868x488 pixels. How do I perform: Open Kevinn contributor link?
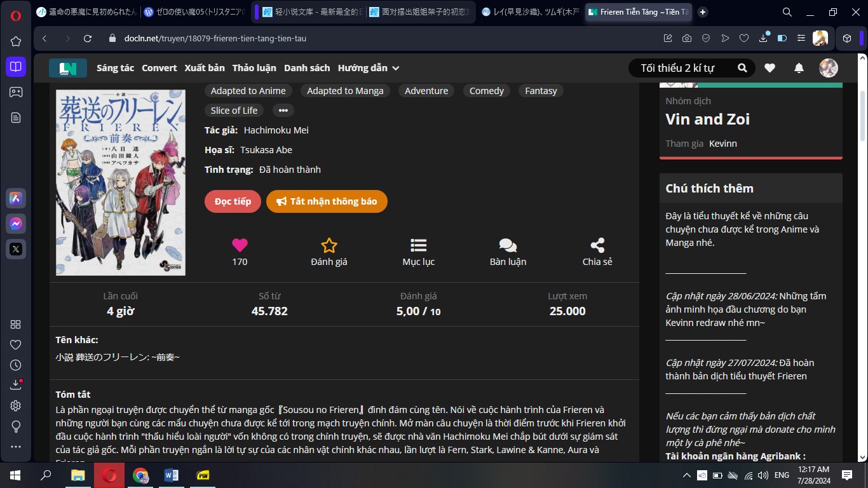coord(723,144)
